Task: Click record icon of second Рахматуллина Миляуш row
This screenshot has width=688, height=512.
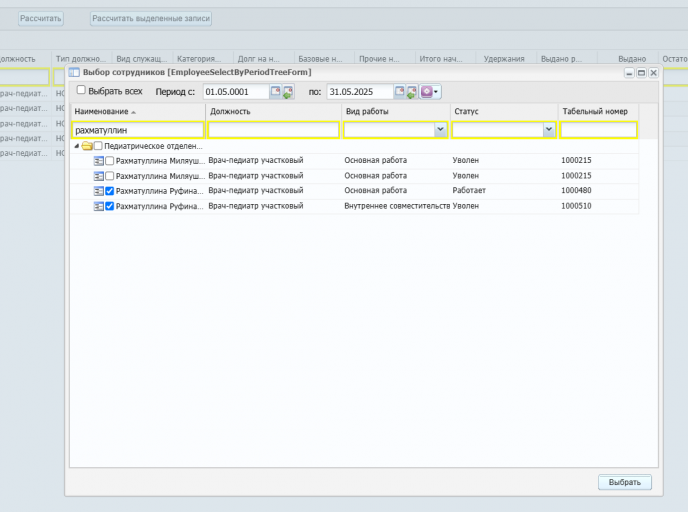Action: (99, 176)
